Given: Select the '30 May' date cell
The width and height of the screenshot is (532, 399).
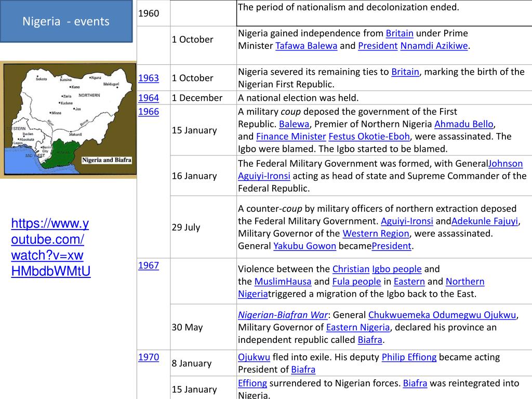Looking at the screenshot, I should [x=203, y=327].
